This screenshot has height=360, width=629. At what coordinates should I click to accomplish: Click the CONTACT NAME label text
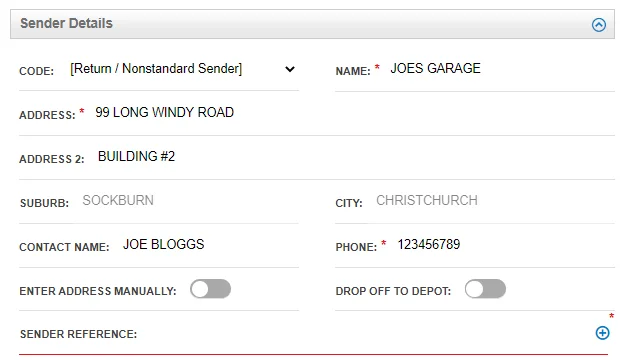pos(64,247)
